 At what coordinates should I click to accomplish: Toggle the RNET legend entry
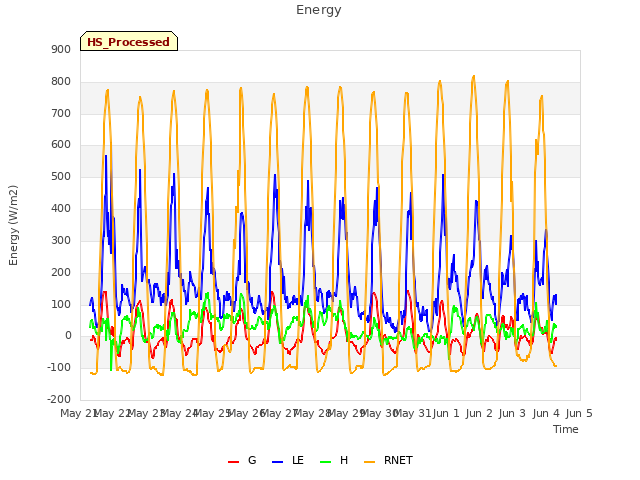[x=388, y=460]
